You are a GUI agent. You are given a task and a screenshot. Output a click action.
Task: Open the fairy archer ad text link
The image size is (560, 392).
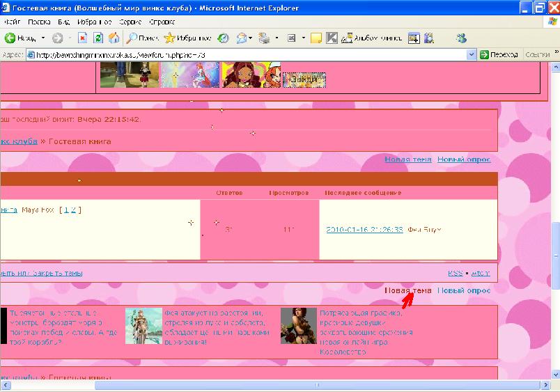coord(217,327)
